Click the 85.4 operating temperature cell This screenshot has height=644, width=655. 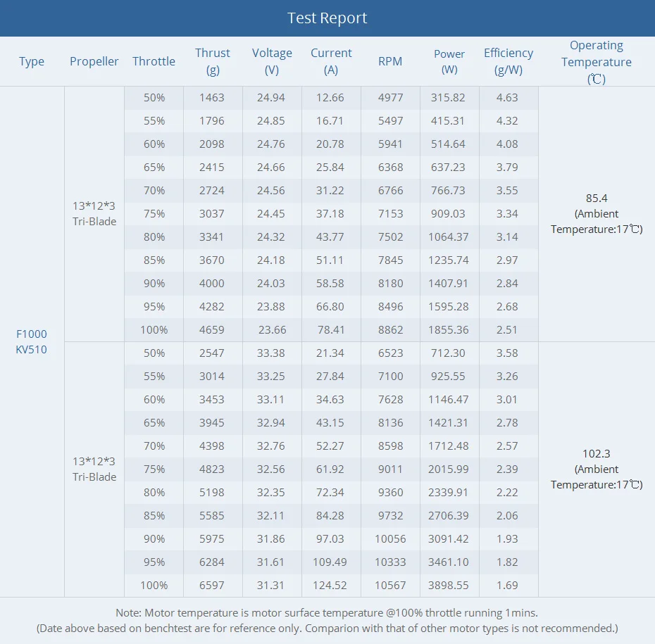click(x=597, y=214)
